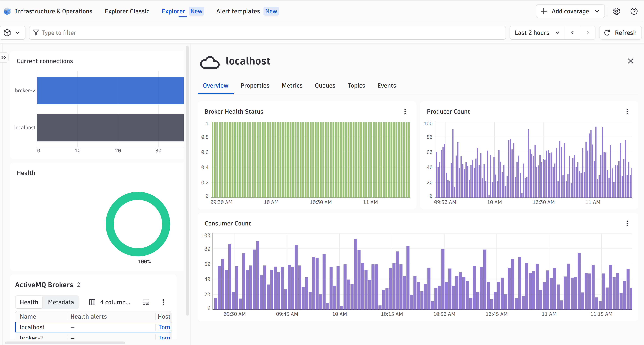The height and width of the screenshot is (345, 644).
Task: Click the Infrastructure & Operations app logo
Action: coord(7,11)
